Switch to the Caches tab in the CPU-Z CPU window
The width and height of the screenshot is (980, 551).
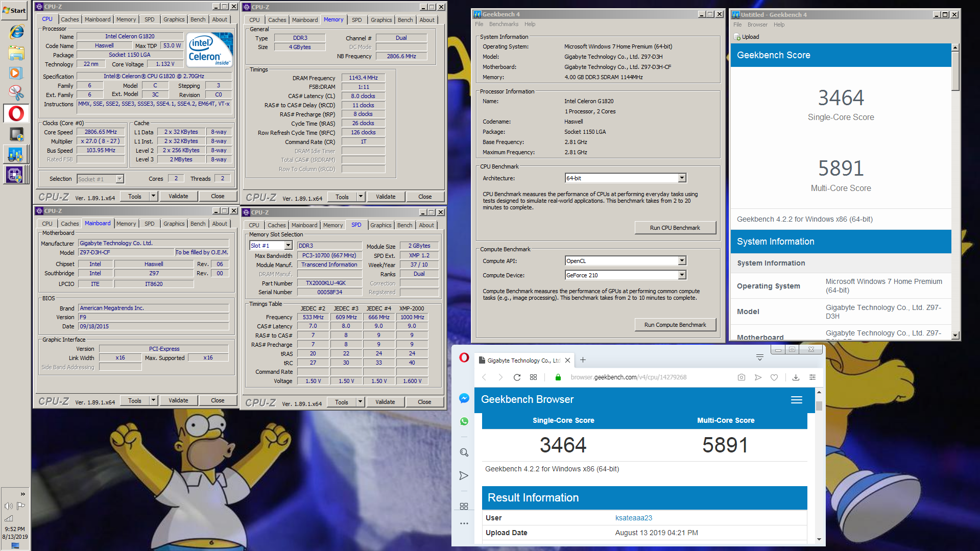pos(70,19)
